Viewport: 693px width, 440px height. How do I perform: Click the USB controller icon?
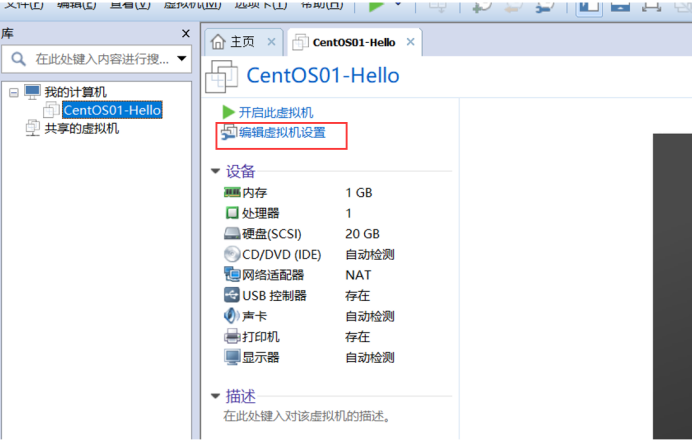pos(232,295)
